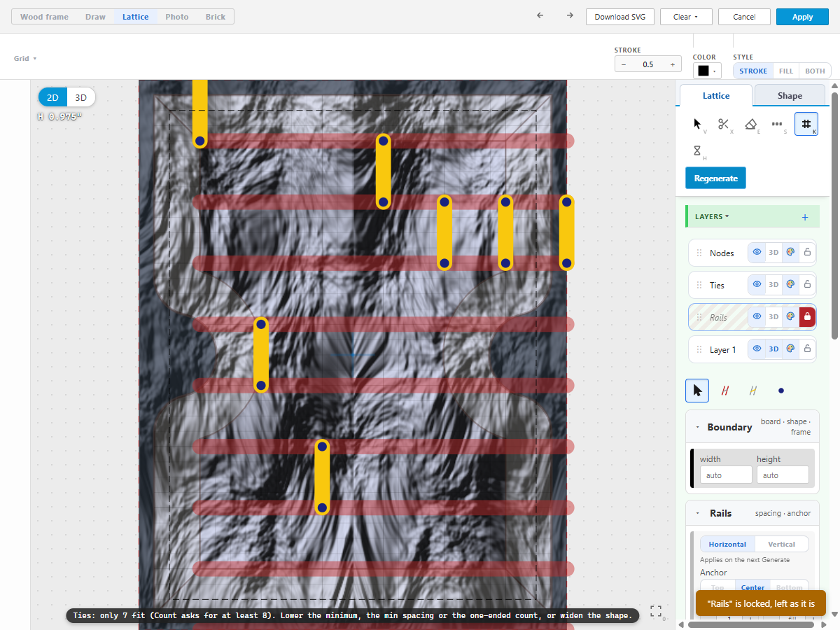Viewport: 840px width, 630px height.
Task: Select Center anchor option
Action: click(x=752, y=588)
